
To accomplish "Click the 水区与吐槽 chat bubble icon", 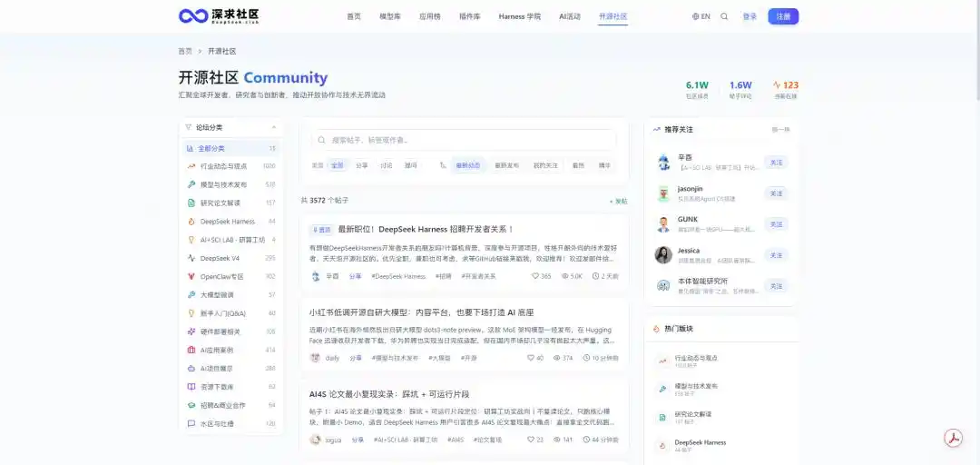I will click(x=191, y=424).
